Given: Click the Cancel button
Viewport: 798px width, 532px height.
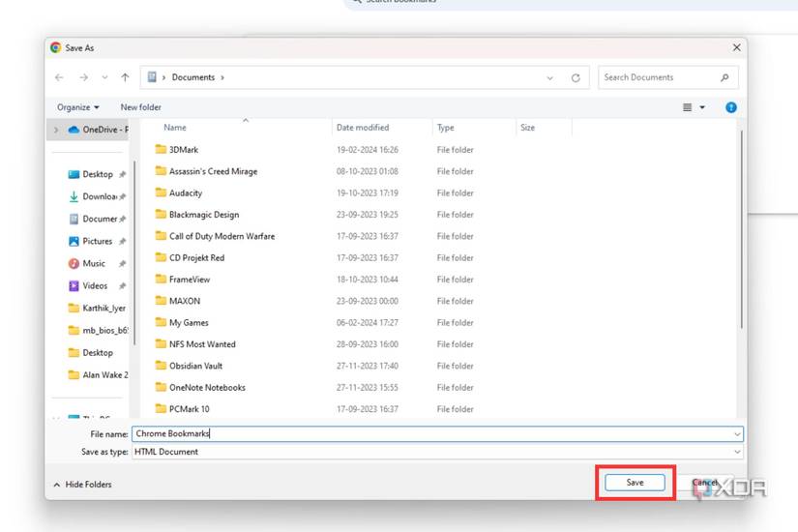Looking at the screenshot, I should [704, 483].
